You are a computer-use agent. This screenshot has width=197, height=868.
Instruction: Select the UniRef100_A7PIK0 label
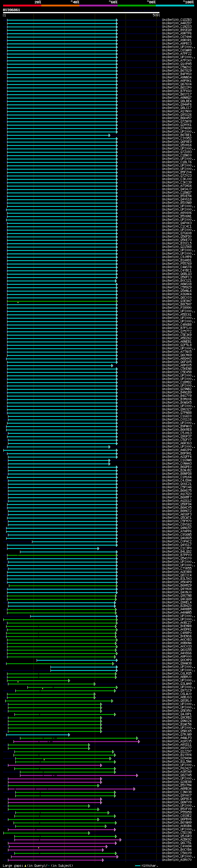[x=177, y=61]
